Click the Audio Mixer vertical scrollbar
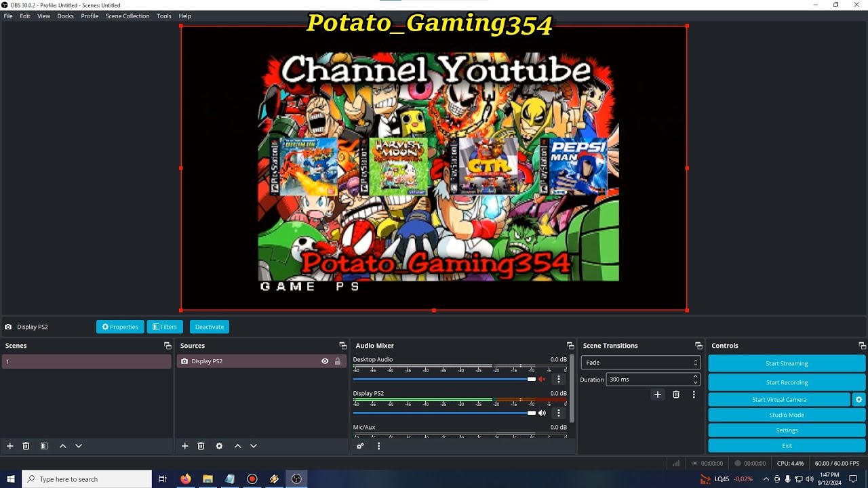This screenshot has width=868, height=488. pyautogui.click(x=572, y=388)
